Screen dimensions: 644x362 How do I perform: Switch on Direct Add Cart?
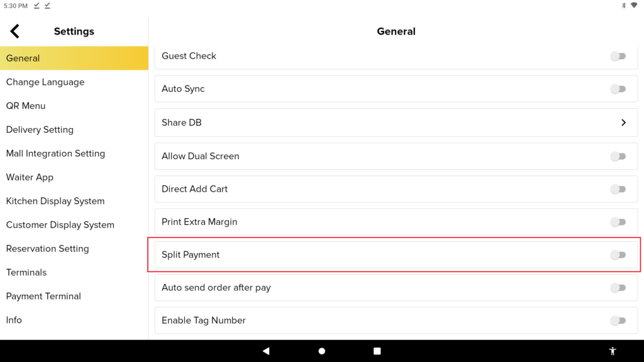click(x=618, y=189)
